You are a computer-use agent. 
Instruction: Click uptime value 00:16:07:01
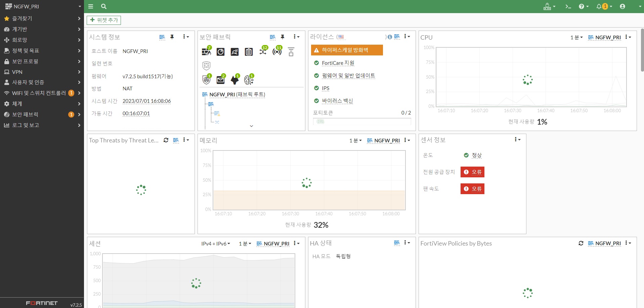coord(136,114)
